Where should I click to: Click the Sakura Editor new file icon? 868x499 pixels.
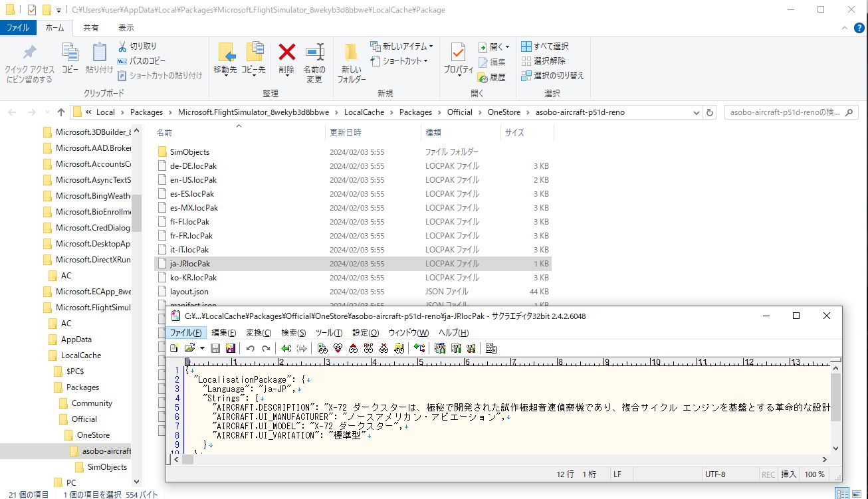point(174,348)
